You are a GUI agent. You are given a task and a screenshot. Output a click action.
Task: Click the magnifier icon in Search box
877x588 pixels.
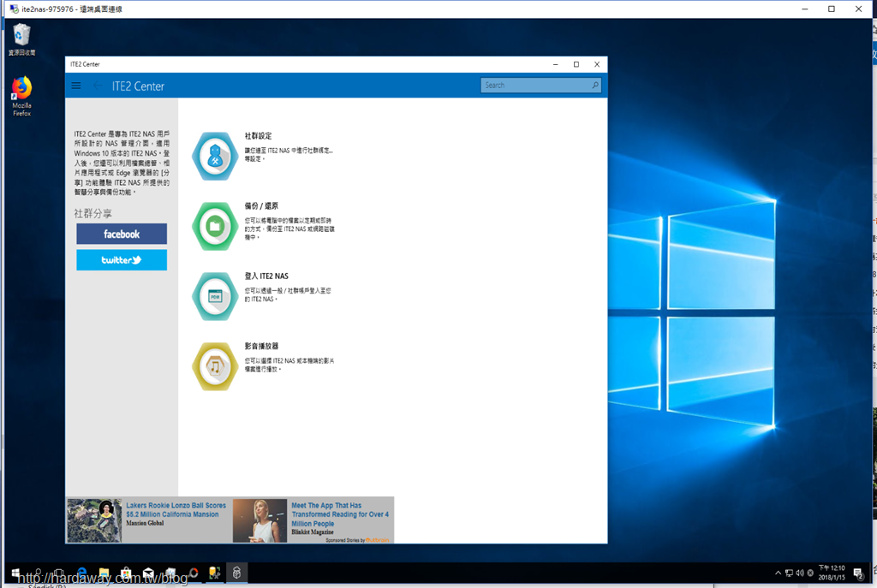click(595, 85)
